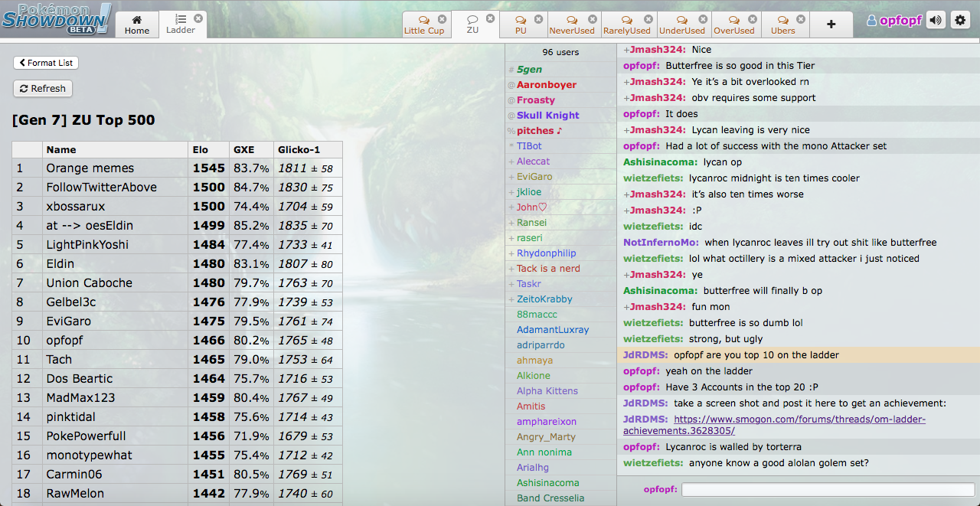Click the Pokémon Showdown logo

(56, 18)
